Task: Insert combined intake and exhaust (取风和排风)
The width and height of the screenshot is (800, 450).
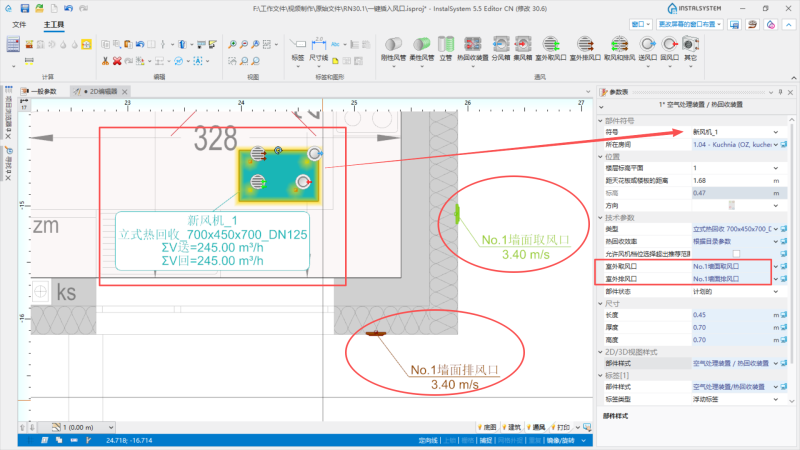Action: (619, 48)
